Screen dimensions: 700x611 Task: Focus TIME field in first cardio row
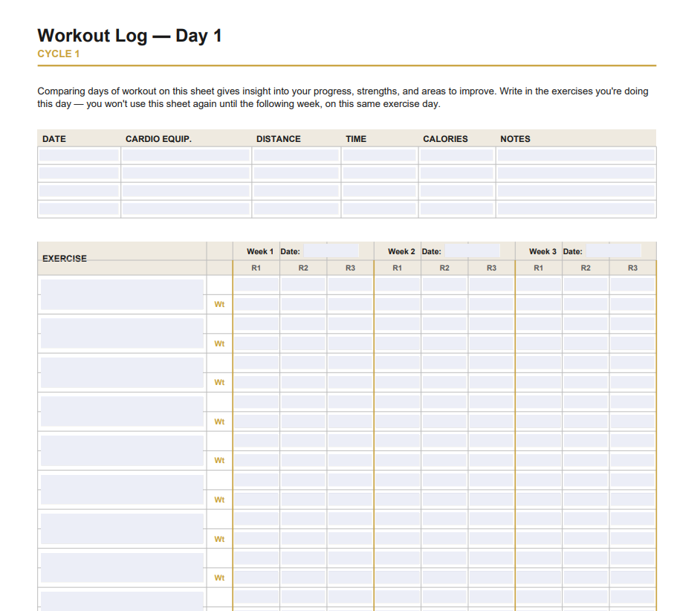pyautogui.click(x=380, y=155)
